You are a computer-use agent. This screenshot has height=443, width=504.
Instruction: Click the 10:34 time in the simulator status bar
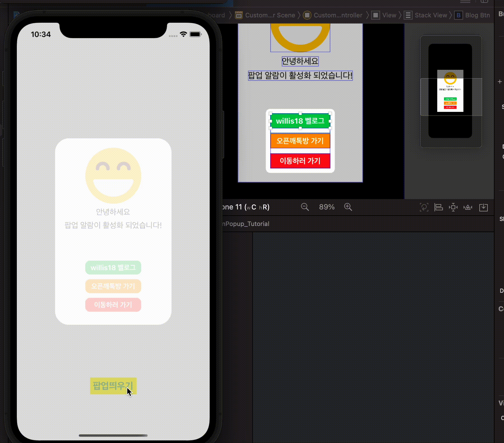pos(41,34)
